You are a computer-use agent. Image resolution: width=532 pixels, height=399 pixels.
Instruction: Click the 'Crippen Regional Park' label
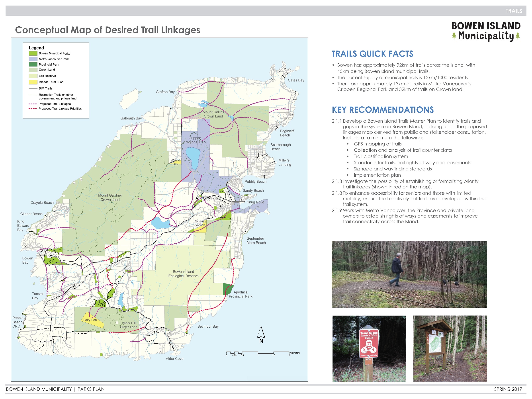coord(195,140)
